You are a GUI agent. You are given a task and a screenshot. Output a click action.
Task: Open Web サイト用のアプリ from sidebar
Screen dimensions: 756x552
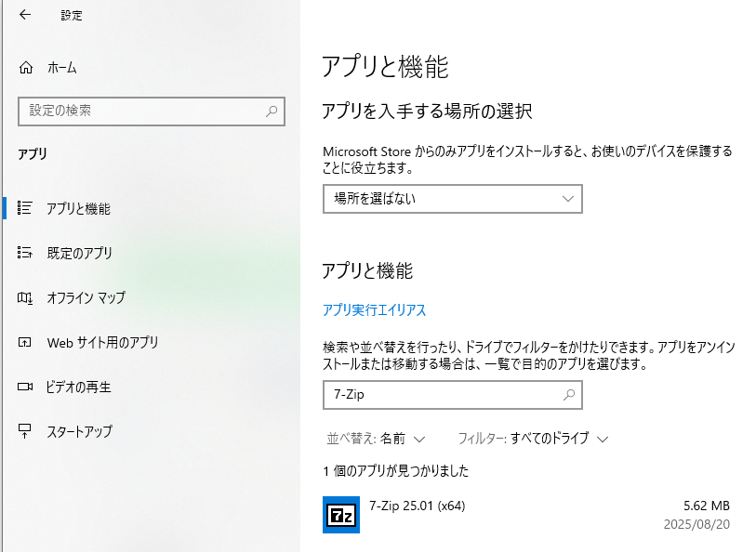click(x=102, y=343)
